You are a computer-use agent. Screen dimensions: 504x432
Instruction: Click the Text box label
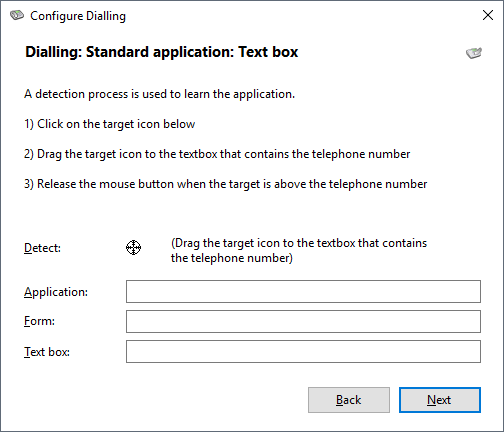click(47, 352)
